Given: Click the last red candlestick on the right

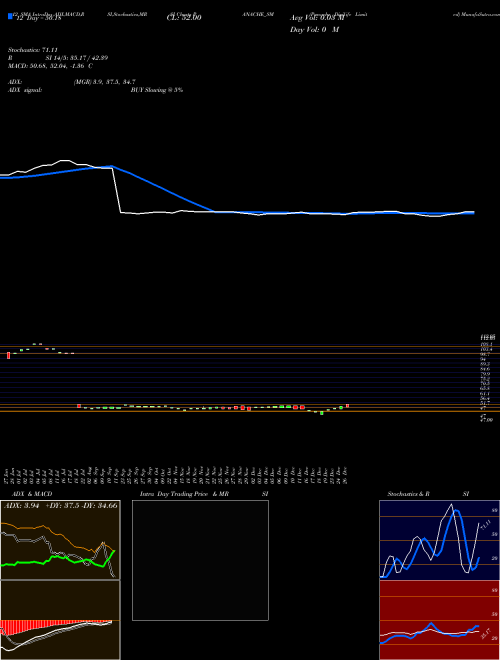Looking at the screenshot, I should [x=348, y=406].
